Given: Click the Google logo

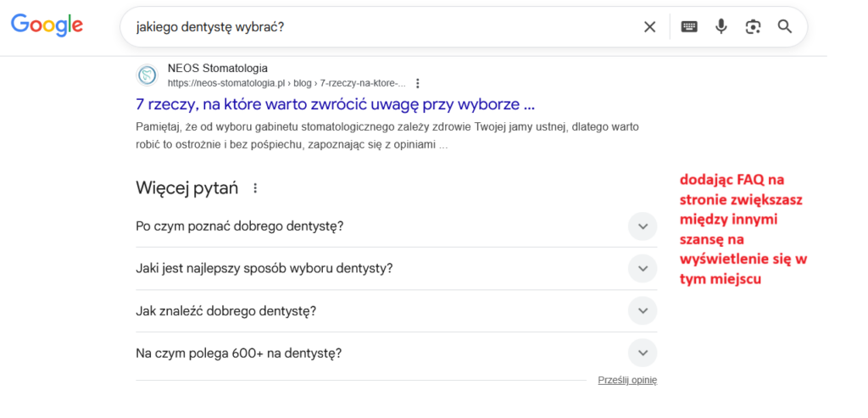Looking at the screenshot, I should (x=47, y=25).
